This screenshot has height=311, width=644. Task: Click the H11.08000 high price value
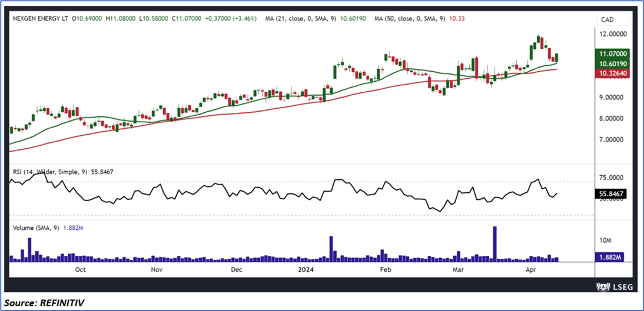coord(121,19)
